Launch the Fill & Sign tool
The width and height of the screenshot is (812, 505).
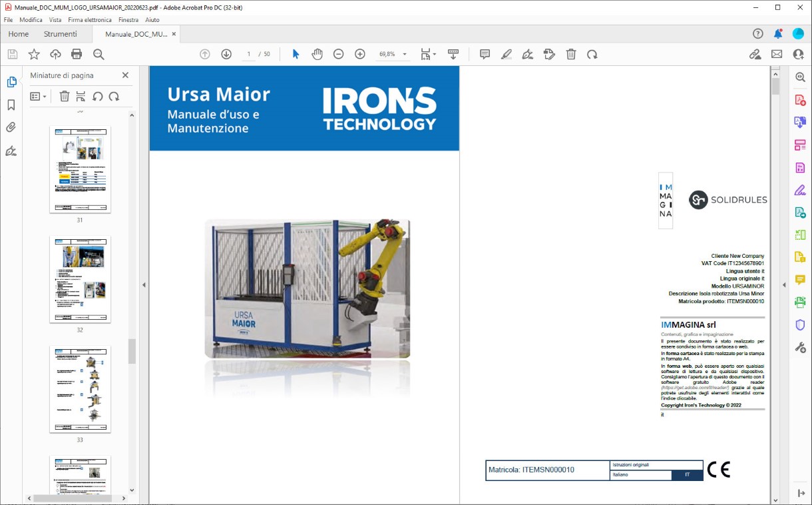click(x=799, y=191)
